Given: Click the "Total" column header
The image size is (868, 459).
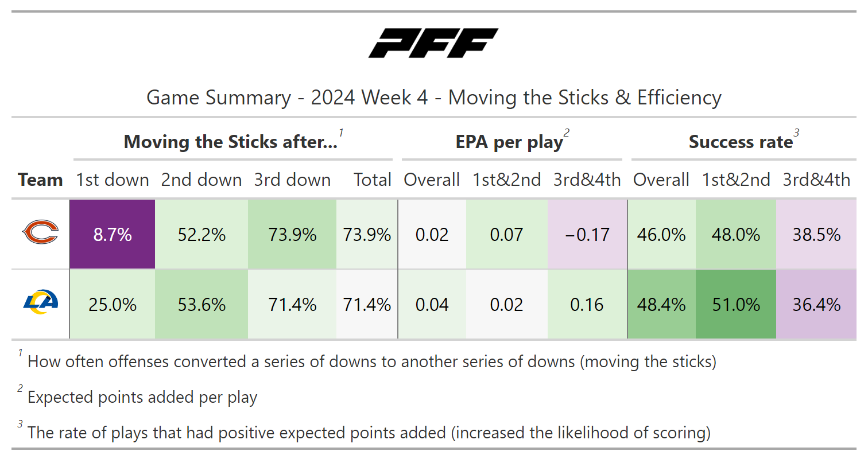Looking at the screenshot, I should [372, 180].
